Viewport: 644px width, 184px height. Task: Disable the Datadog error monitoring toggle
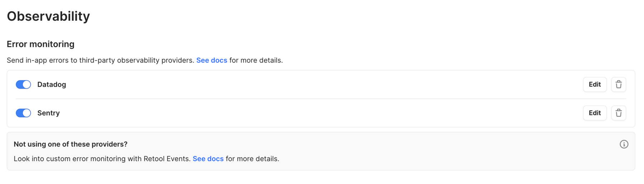[23, 84]
